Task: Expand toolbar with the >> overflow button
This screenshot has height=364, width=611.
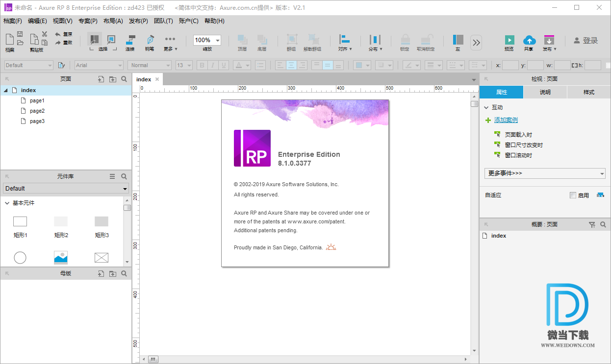Action: tap(476, 43)
